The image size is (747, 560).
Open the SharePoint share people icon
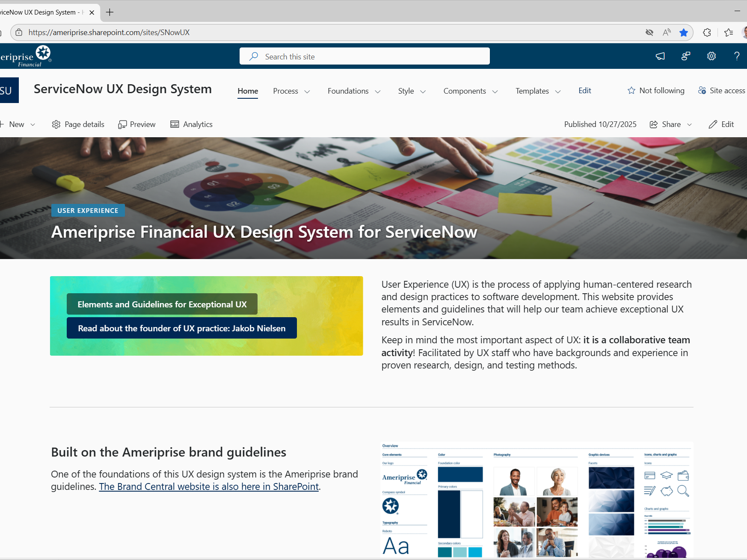tap(686, 56)
